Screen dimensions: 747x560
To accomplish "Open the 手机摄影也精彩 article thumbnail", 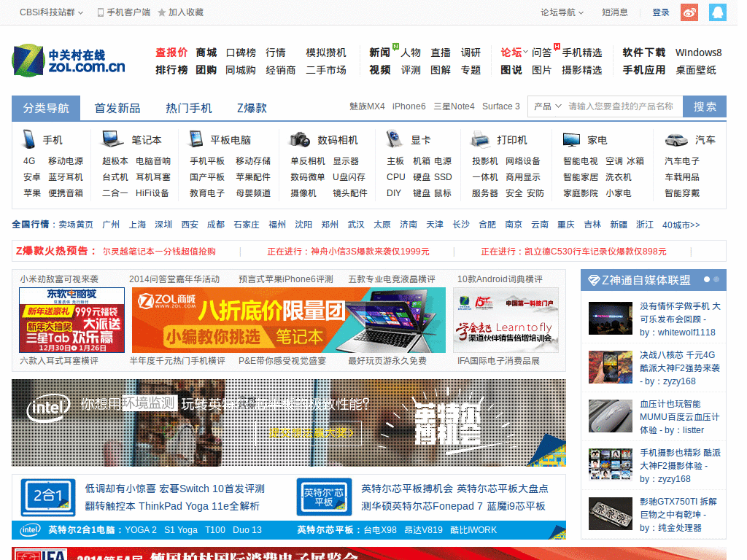I will (611, 464).
